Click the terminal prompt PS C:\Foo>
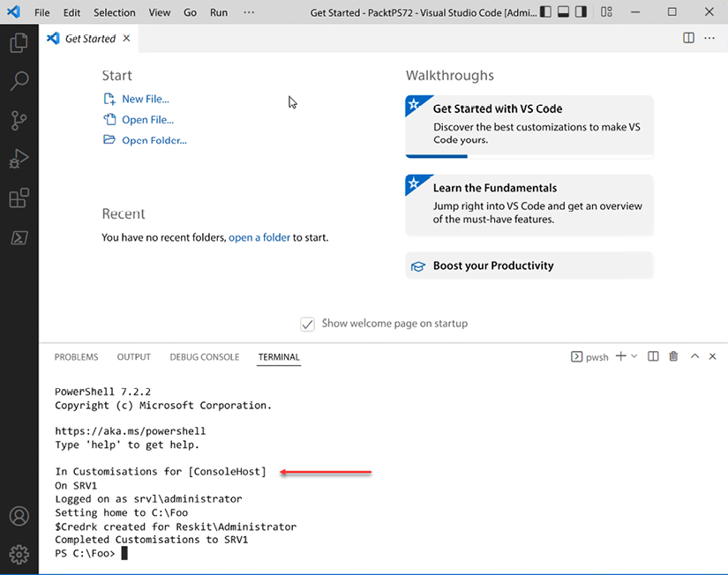The width and height of the screenshot is (728, 575). pyautogui.click(x=85, y=553)
